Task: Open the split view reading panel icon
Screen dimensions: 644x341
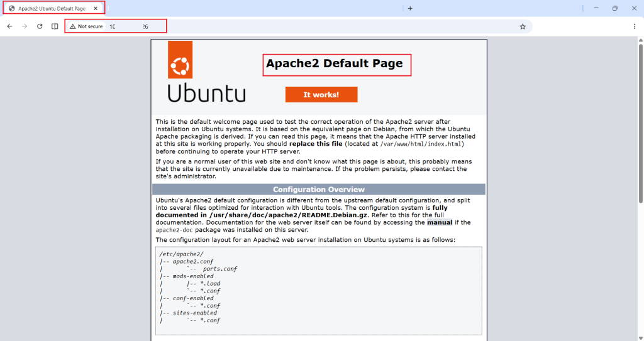Action: (x=55, y=26)
